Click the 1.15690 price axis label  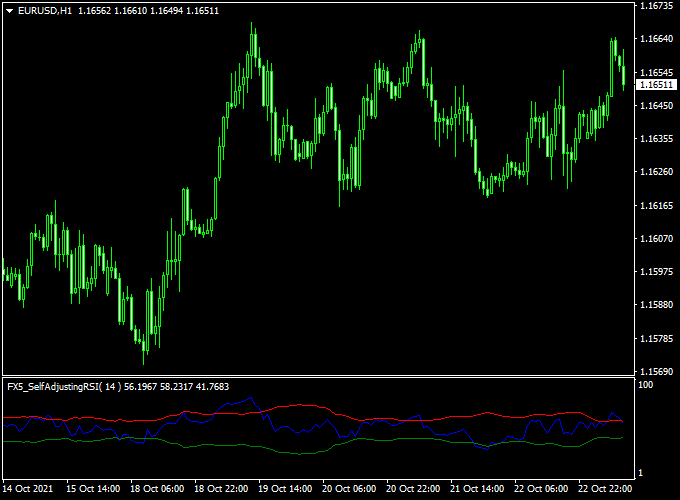[x=657, y=372]
